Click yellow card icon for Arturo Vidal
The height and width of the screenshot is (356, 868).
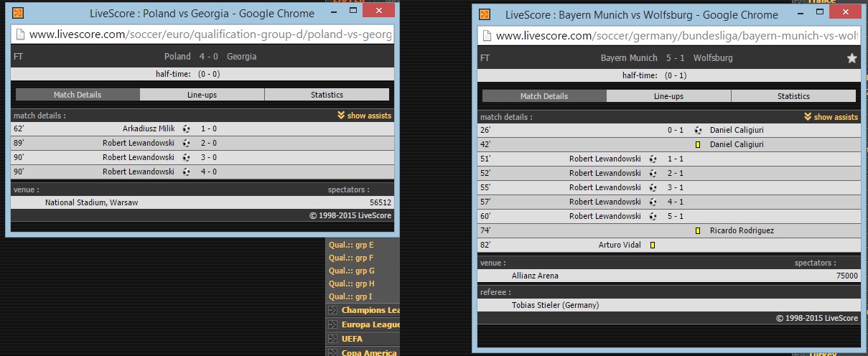[653, 245]
